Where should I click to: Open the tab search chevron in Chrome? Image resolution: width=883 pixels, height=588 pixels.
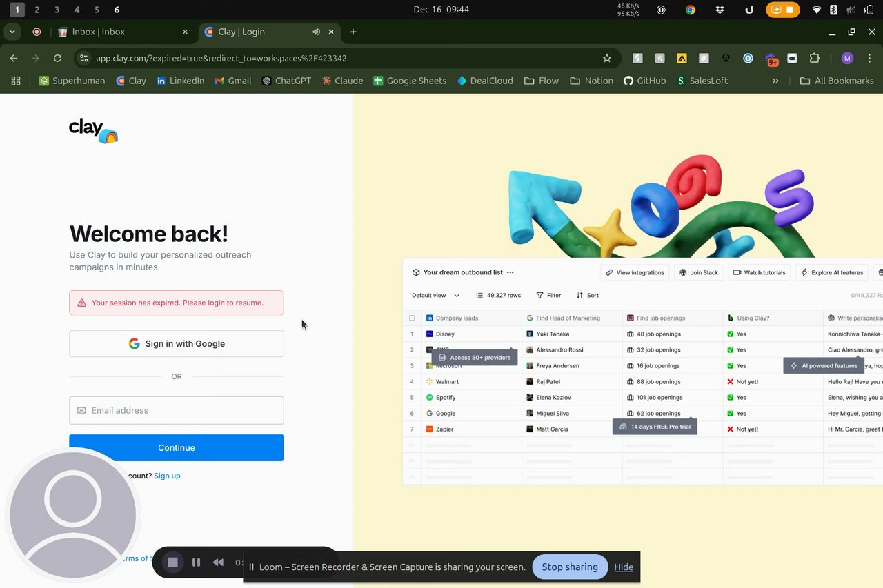click(12, 32)
